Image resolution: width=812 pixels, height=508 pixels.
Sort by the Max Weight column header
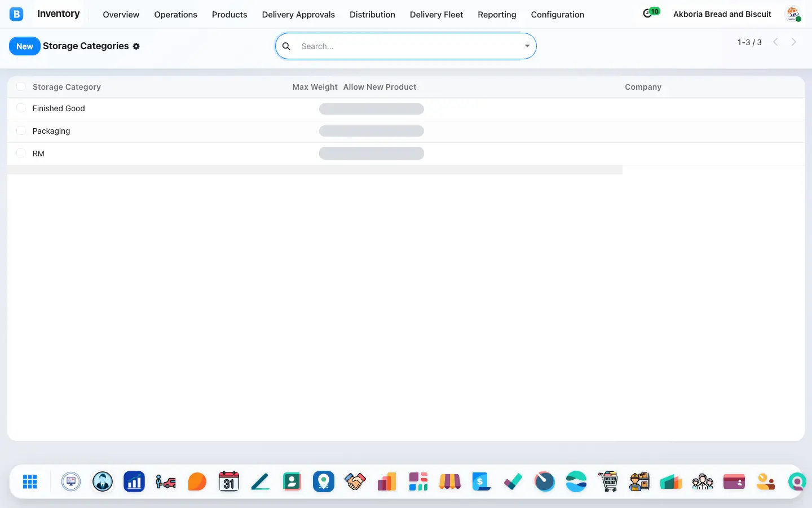click(315, 87)
